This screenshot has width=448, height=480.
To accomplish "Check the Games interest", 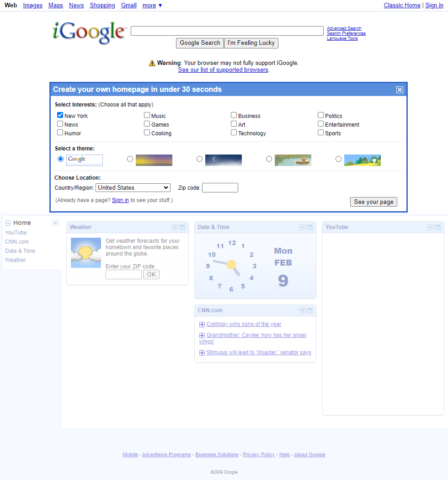I will (x=147, y=124).
